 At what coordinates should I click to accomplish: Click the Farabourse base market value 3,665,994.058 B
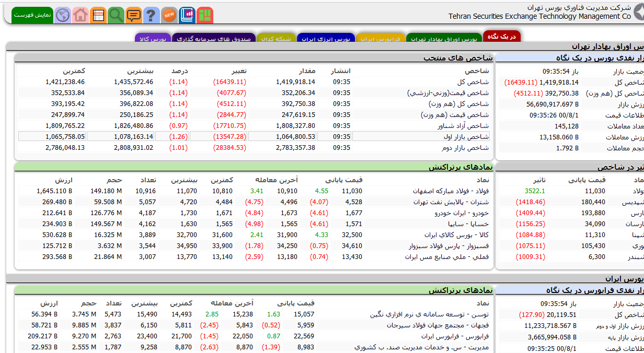tap(553, 337)
